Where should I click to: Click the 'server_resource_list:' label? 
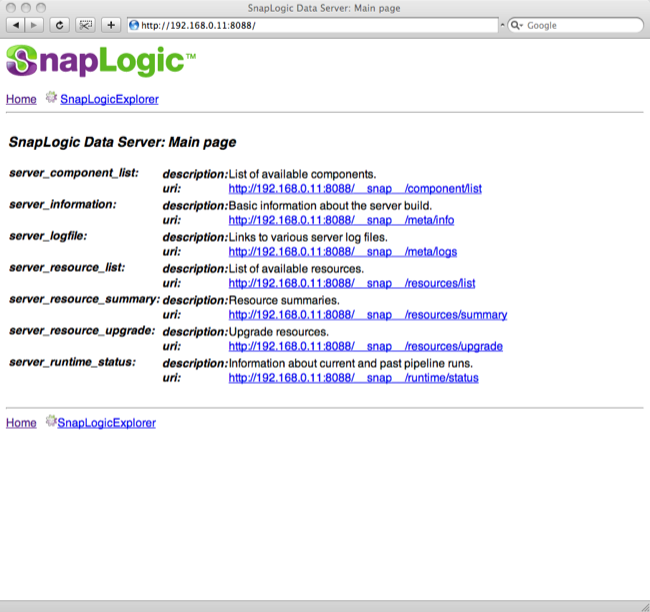(67, 267)
